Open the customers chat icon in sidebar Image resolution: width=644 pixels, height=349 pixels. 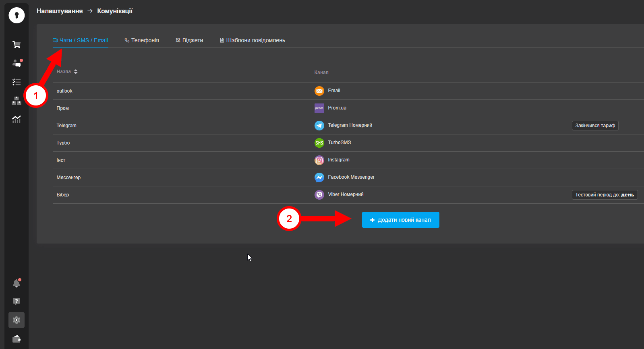coord(17,63)
